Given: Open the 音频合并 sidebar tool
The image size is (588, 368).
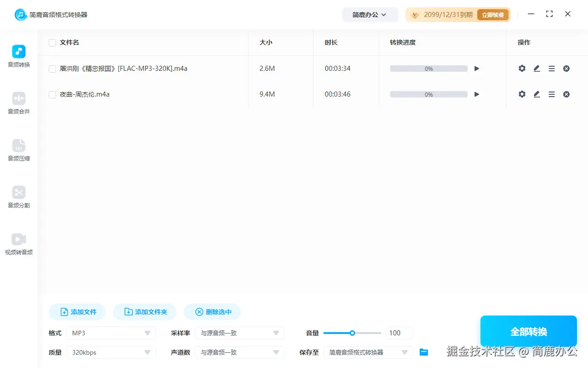Looking at the screenshot, I should tap(18, 103).
